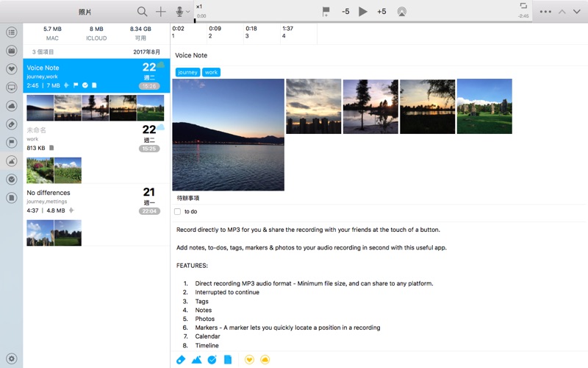Check the to do checkbox
The height and width of the screenshot is (368, 588).
click(177, 212)
